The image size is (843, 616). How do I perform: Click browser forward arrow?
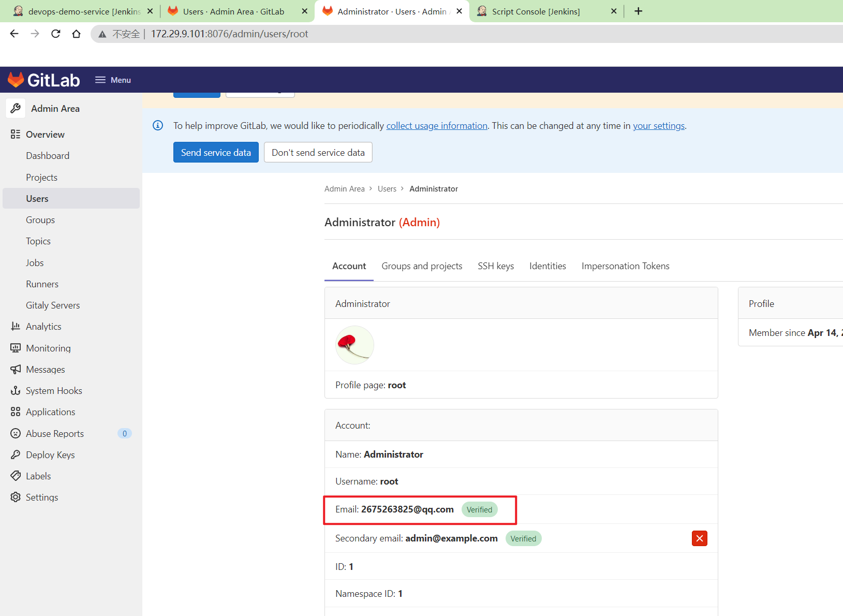click(35, 34)
